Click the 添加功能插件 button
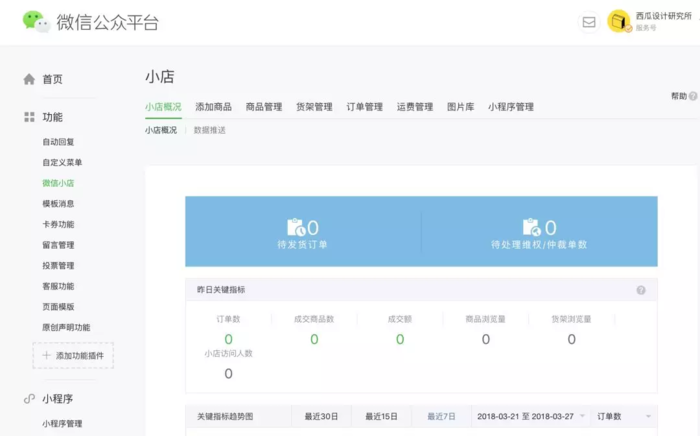Image resolution: width=700 pixels, height=436 pixels. pyautogui.click(x=73, y=355)
